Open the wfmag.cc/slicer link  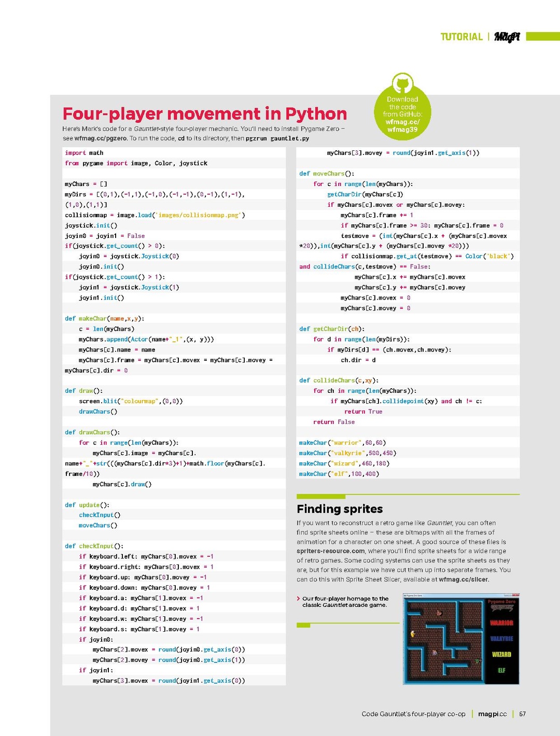pyautogui.click(x=463, y=579)
